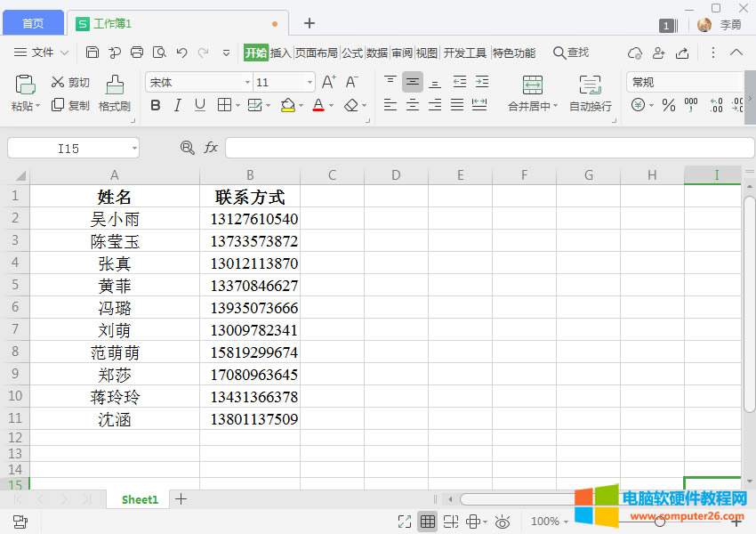Click the print icon in quick toolbar
756x534 pixels.
pyautogui.click(x=137, y=53)
